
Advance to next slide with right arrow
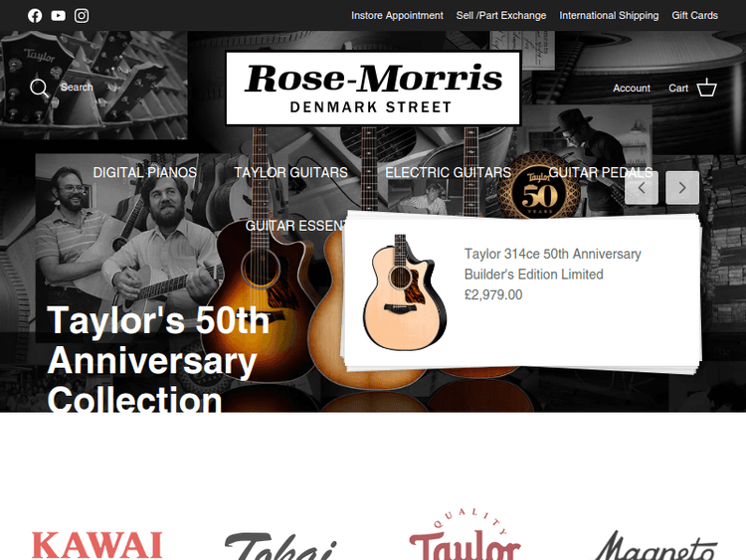[682, 188]
